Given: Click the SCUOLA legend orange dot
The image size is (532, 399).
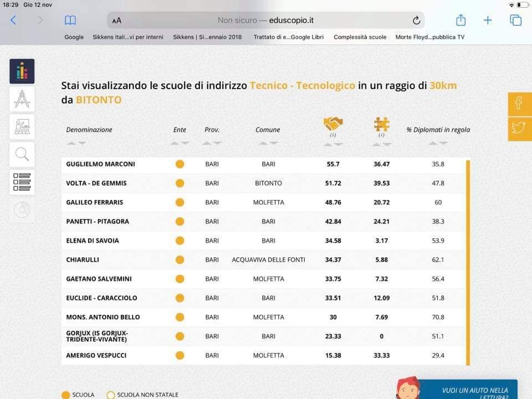Looking at the screenshot, I should pyautogui.click(x=65, y=395).
